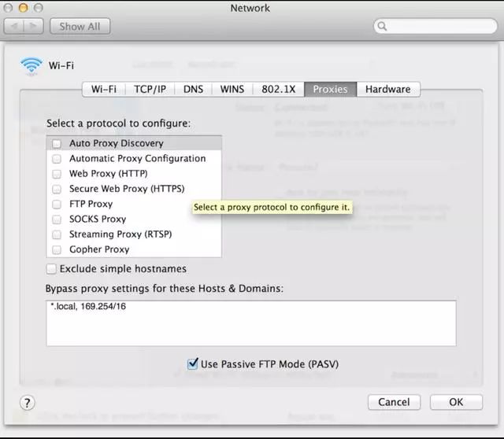Image resolution: width=504 pixels, height=439 pixels.
Task: Enable Auto Proxy Discovery checkbox
Action: click(57, 143)
